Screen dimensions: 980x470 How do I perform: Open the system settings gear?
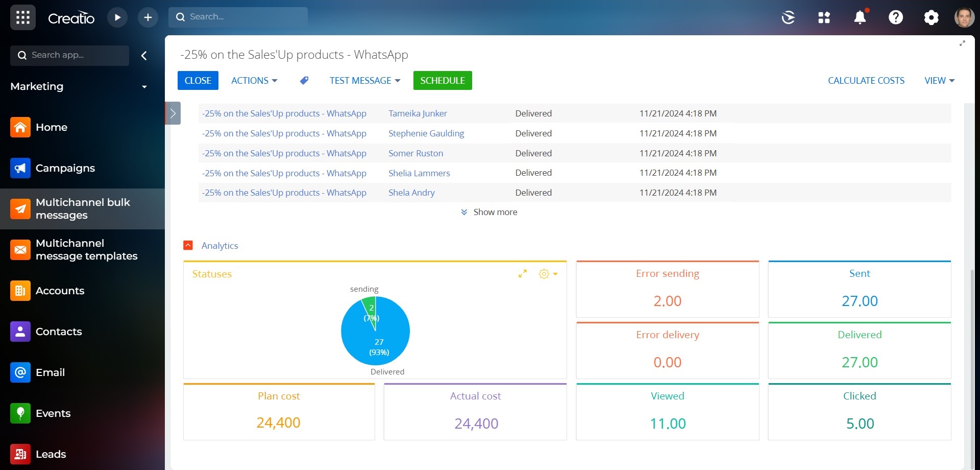tap(931, 17)
